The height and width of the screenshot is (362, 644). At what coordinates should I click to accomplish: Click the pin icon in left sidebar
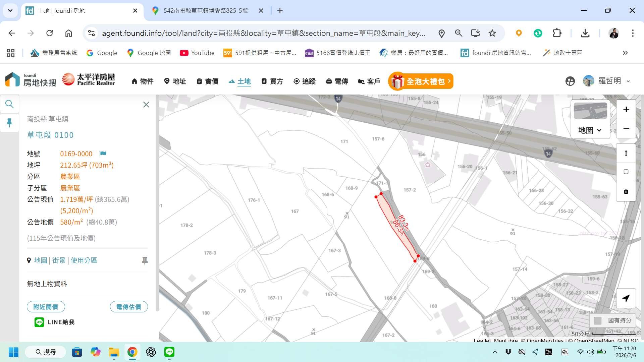(9, 123)
